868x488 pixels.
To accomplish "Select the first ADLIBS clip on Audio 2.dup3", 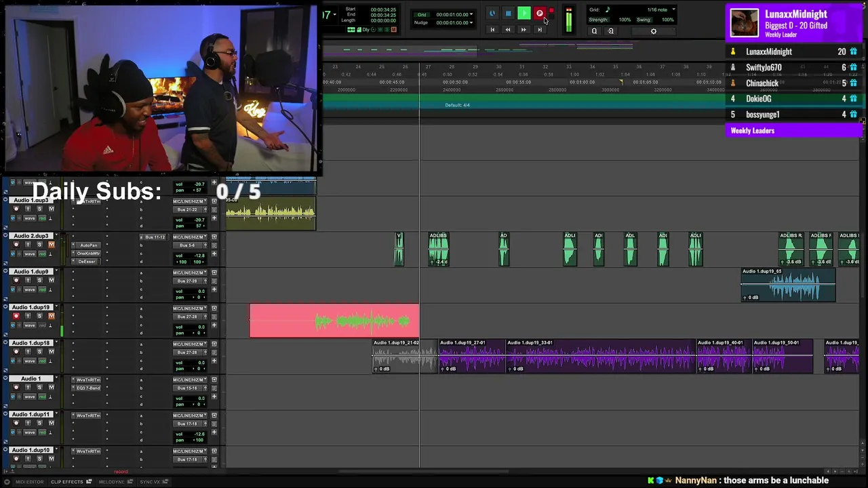I will (x=439, y=249).
